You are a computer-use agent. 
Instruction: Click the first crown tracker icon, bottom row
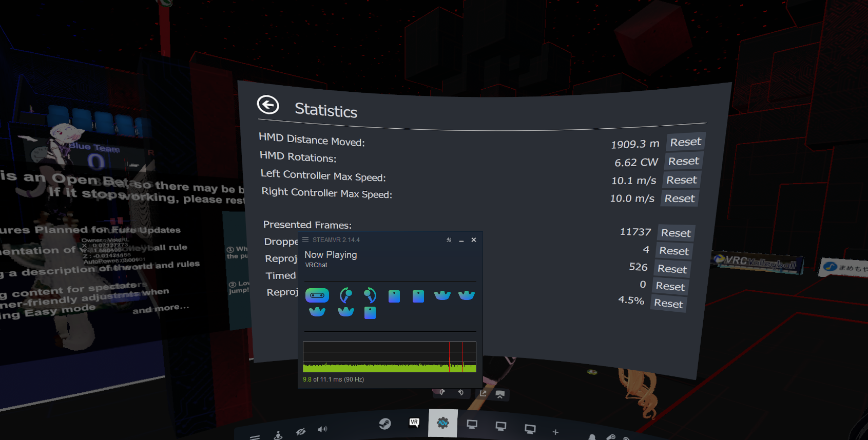[317, 312]
